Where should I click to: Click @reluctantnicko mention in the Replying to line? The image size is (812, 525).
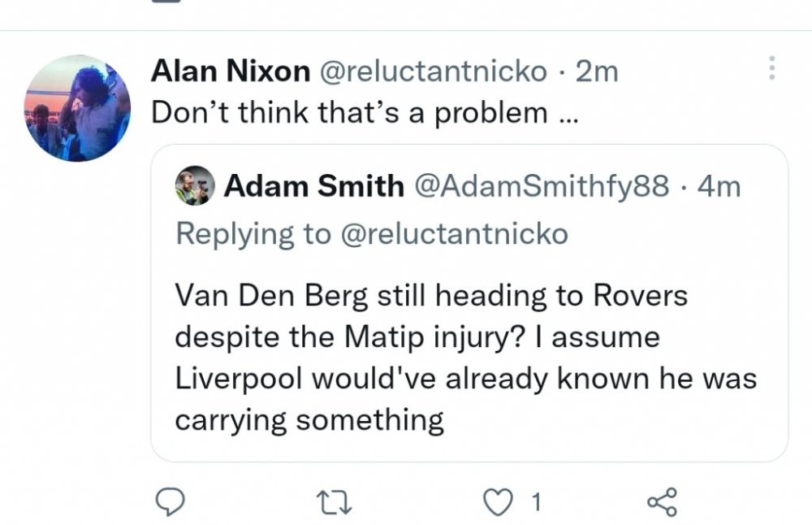coord(453,234)
